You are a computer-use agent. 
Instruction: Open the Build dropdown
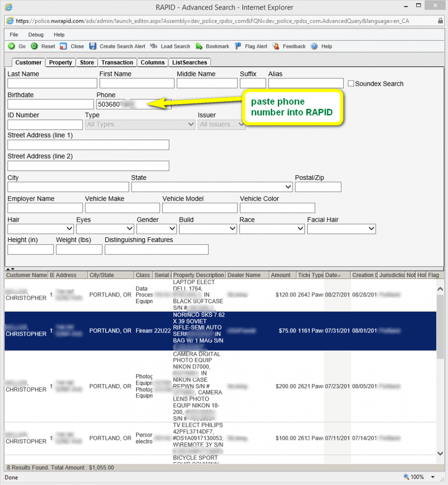208,229
